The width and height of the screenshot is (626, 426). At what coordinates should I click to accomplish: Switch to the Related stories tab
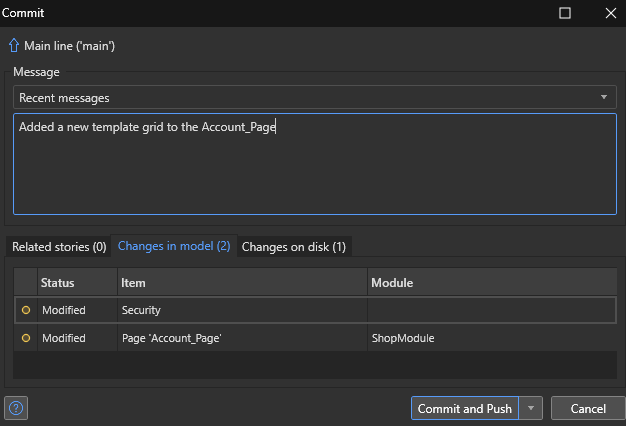pyautogui.click(x=59, y=247)
